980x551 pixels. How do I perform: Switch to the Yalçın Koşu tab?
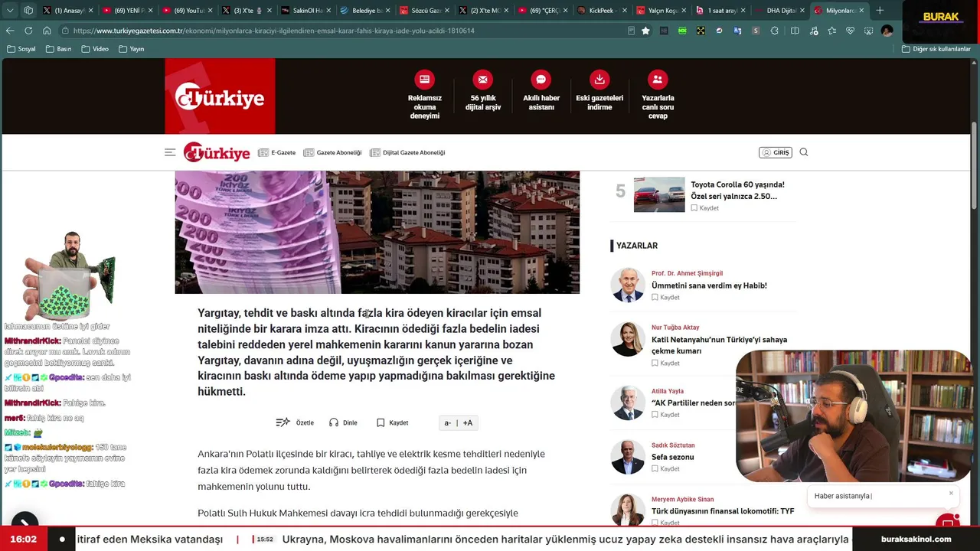[x=661, y=11]
